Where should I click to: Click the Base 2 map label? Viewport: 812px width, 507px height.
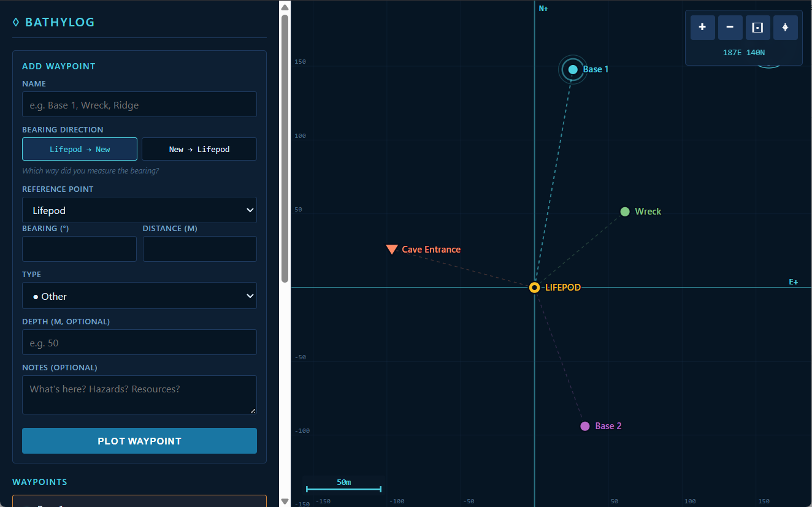point(608,426)
